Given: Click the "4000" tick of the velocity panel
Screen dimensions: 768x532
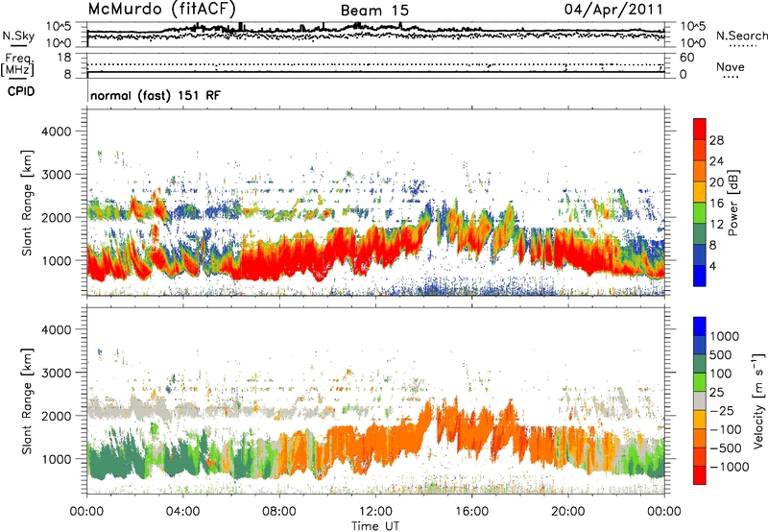Looking at the screenshot, I should 56,329.
